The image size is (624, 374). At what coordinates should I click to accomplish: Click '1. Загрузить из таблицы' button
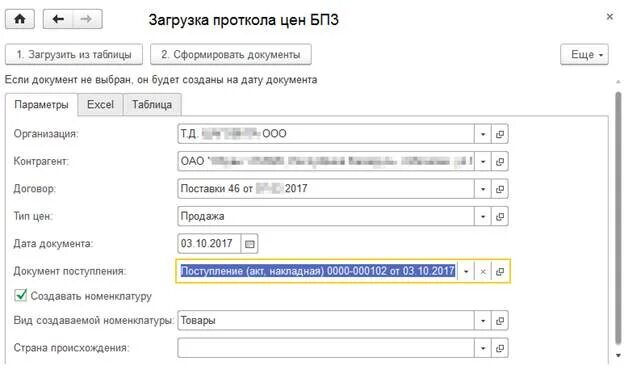[x=74, y=55]
